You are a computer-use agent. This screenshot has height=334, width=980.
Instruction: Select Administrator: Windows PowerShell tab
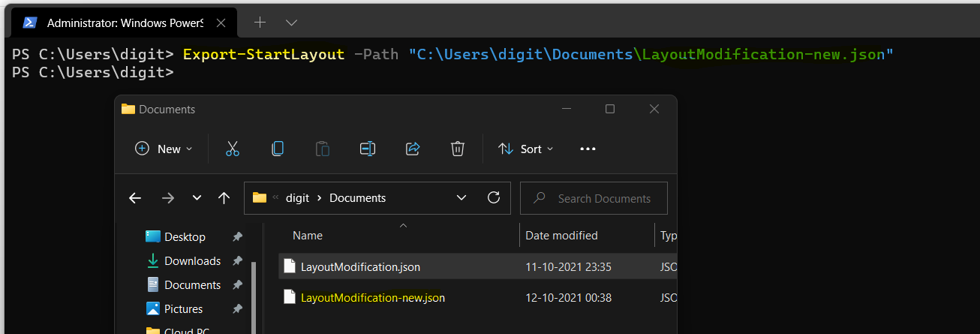(x=125, y=23)
